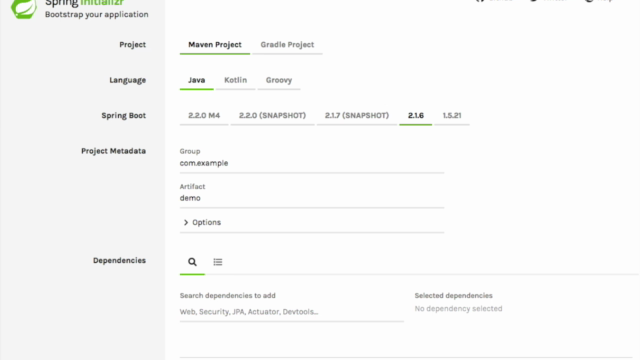Click the 'No dependency selected' text

458,309
